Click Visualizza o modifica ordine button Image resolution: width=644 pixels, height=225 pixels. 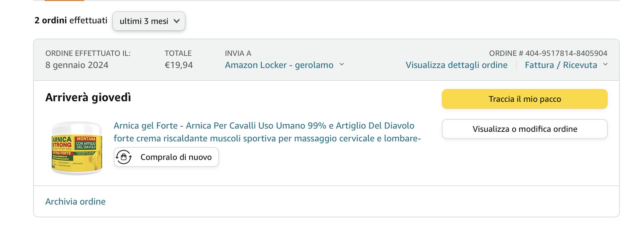point(524,129)
